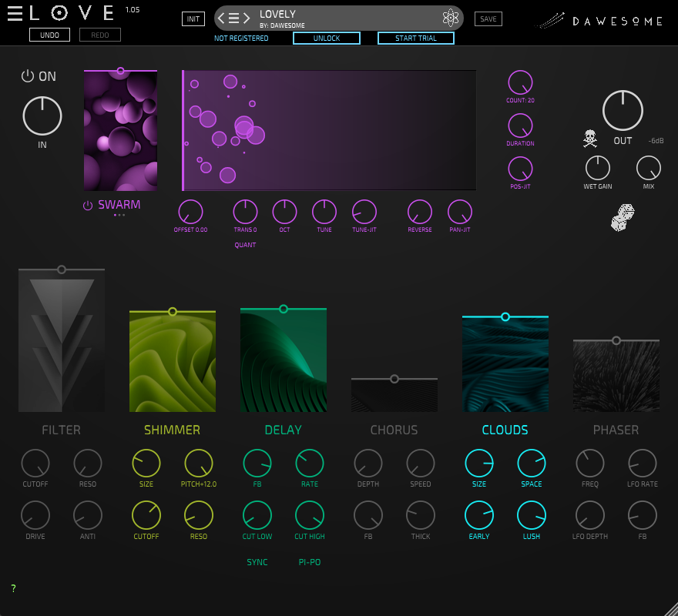Toggle the SWARM power switch
This screenshot has height=616, width=678.
pyautogui.click(x=88, y=206)
